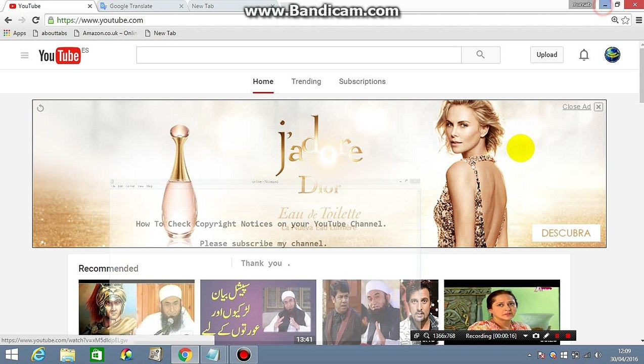The height and width of the screenshot is (364, 644).
Task: Close the ad with X box
Action: (x=599, y=107)
